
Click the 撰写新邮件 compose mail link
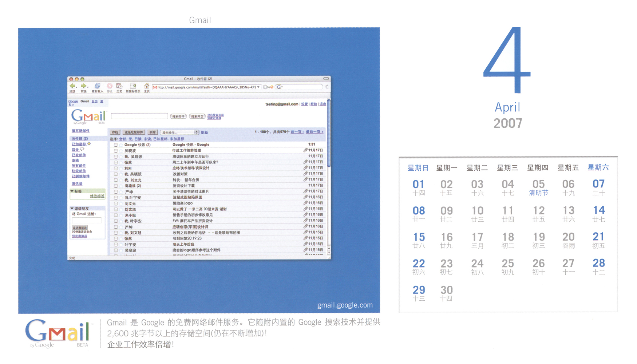pos(80,131)
